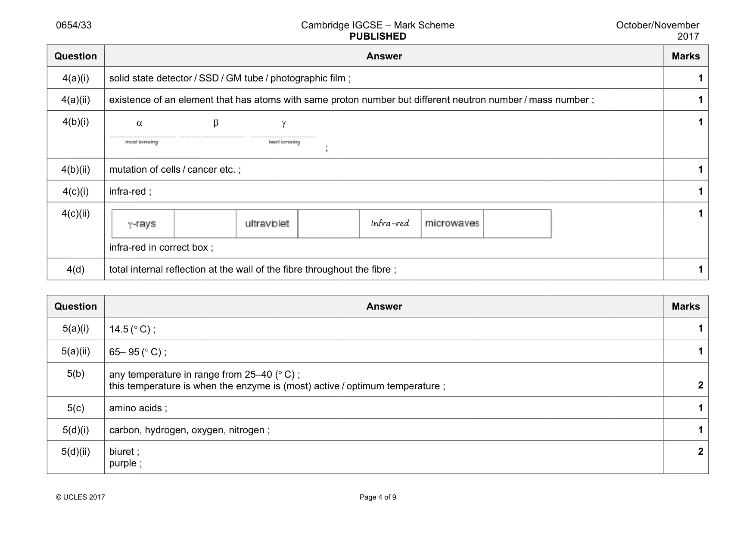Click the PUBLISHED label in the header
Viewport: 756px width, 534px height.
(378, 37)
